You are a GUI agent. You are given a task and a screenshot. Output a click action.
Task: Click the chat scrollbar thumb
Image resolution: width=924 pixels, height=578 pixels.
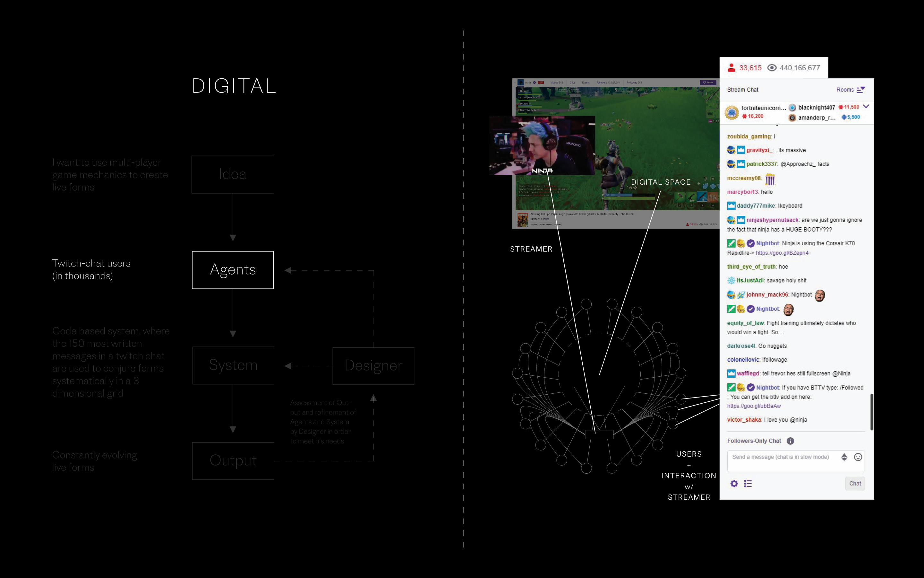(872, 412)
